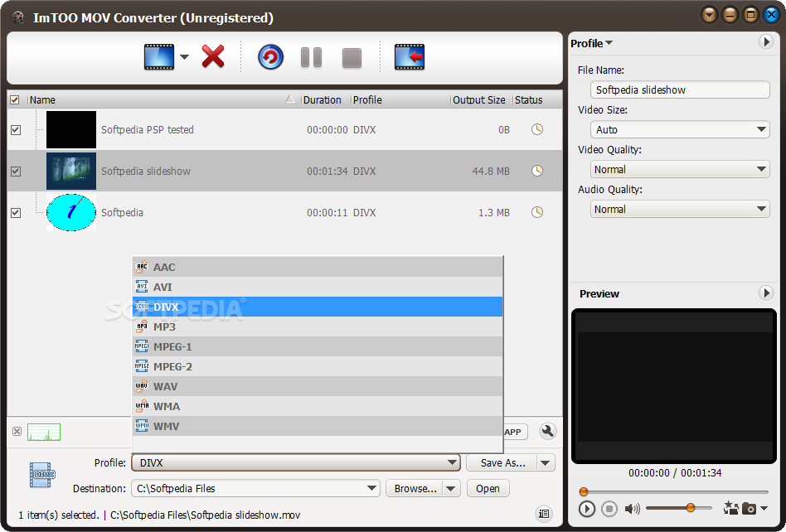
Task: Uncheck the Softpedia PSP tested checkbox
Action: [x=16, y=130]
